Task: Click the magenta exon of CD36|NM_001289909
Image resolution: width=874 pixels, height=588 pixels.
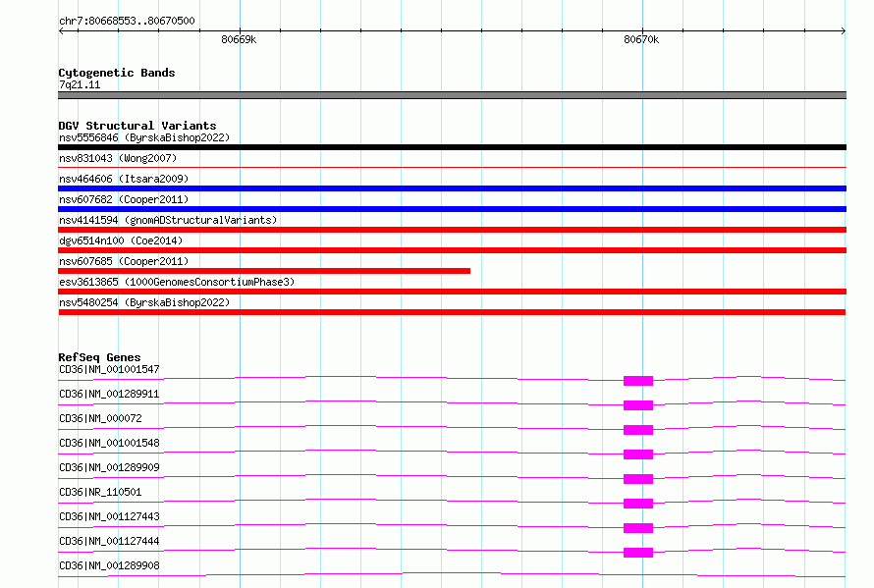Action: tap(638, 479)
